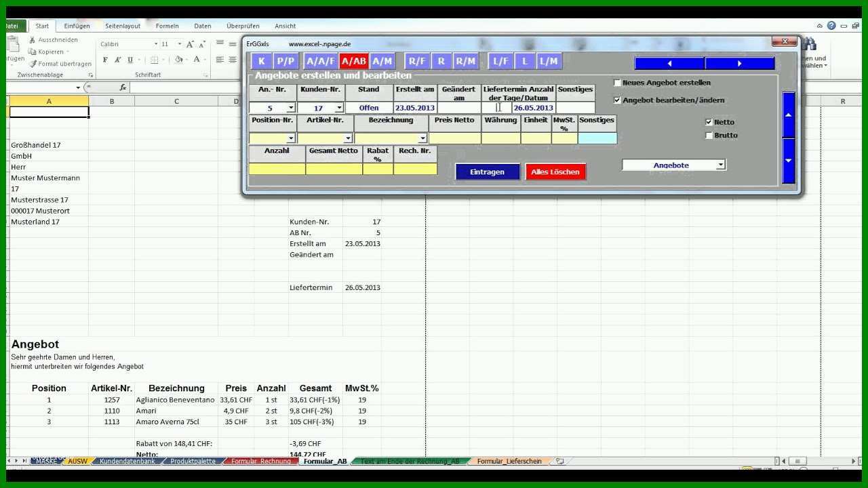The width and height of the screenshot is (868, 488).
Task: Switch to the Einfügen ribbon tab
Action: 77,26
